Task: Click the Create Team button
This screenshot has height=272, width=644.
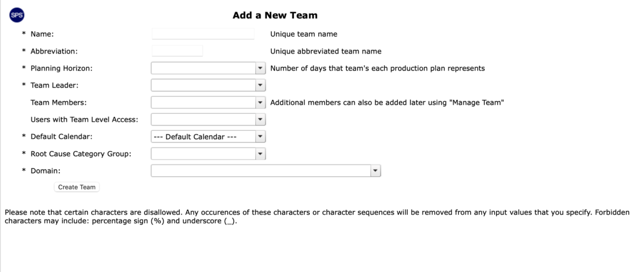Action: 77,187
